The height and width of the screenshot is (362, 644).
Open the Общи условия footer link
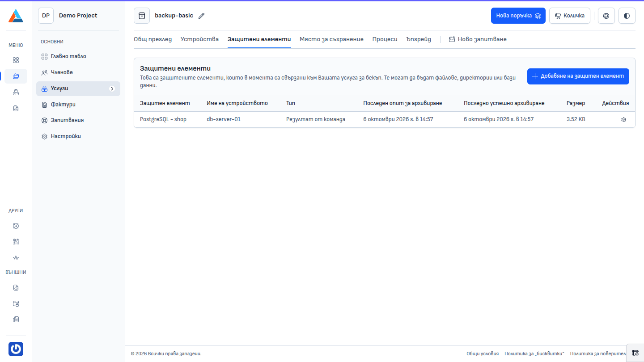click(483, 354)
